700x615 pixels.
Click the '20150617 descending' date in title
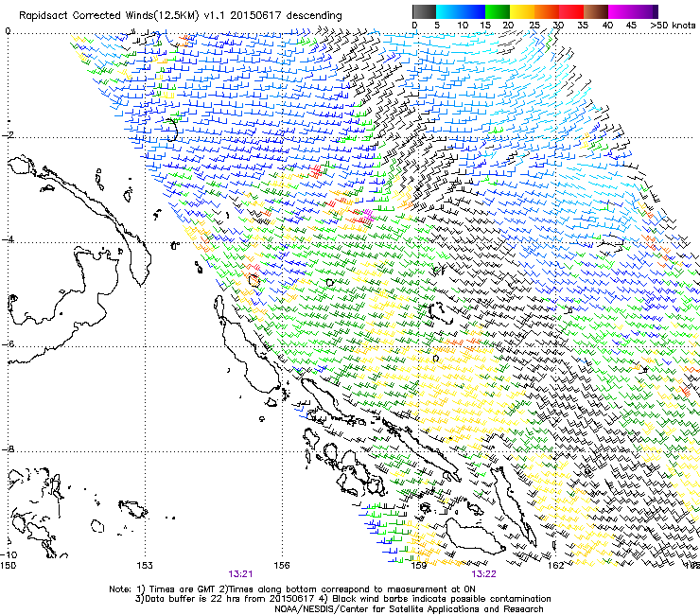click(286, 15)
